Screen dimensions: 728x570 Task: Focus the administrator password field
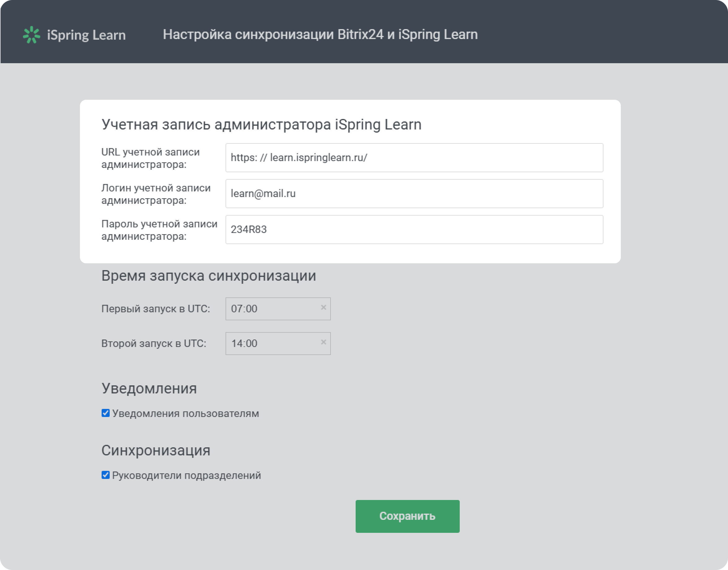click(x=414, y=230)
